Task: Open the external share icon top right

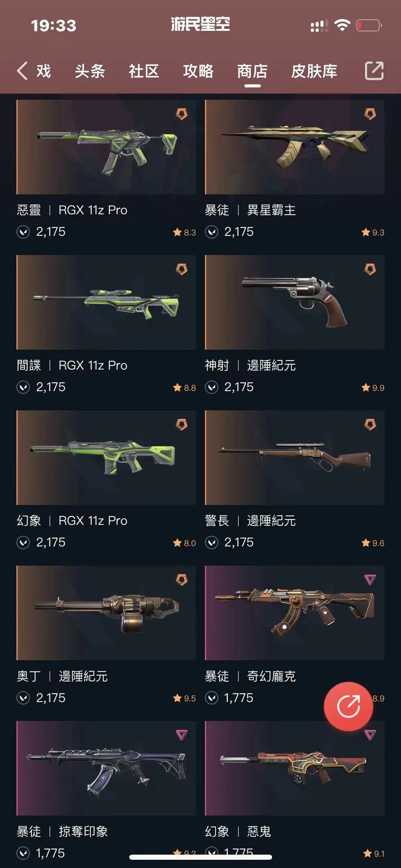Action: click(374, 71)
